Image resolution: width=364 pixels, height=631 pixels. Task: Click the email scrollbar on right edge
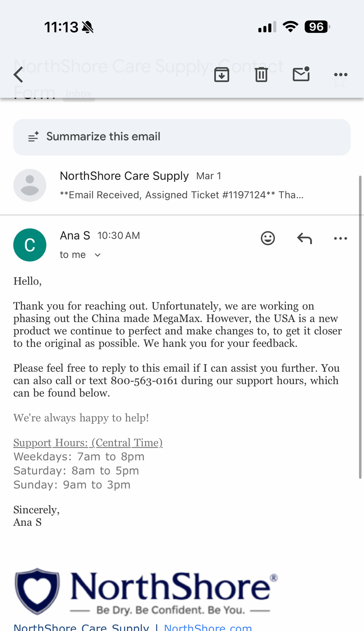(360, 327)
